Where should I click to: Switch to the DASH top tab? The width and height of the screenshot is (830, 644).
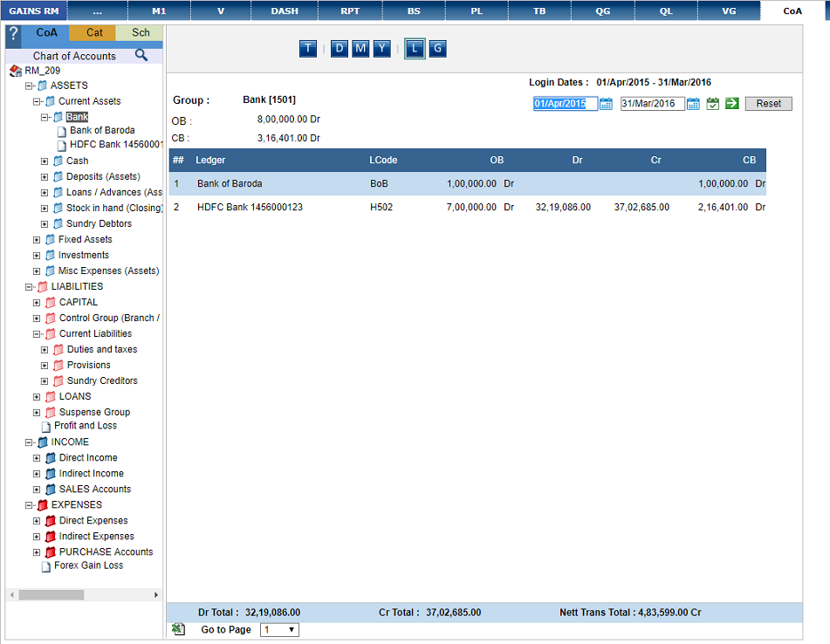(x=285, y=10)
